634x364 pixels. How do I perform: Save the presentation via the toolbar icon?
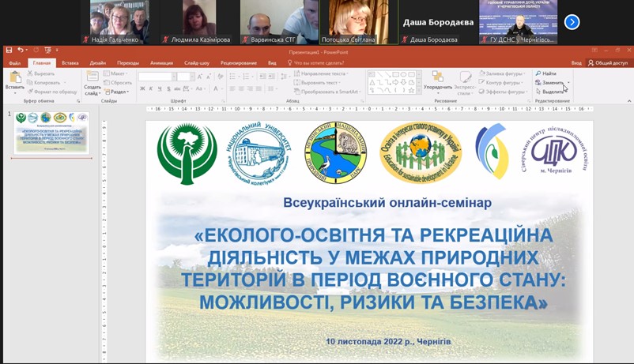(x=9, y=50)
